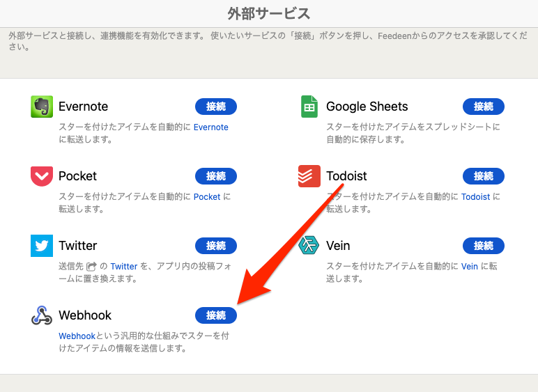538x392 pixels.
Task: Click the Google Sheets icon
Action: click(x=309, y=107)
